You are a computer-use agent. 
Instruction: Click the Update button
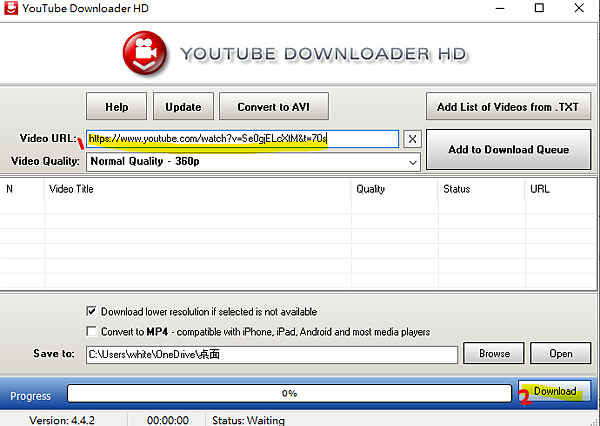[183, 106]
